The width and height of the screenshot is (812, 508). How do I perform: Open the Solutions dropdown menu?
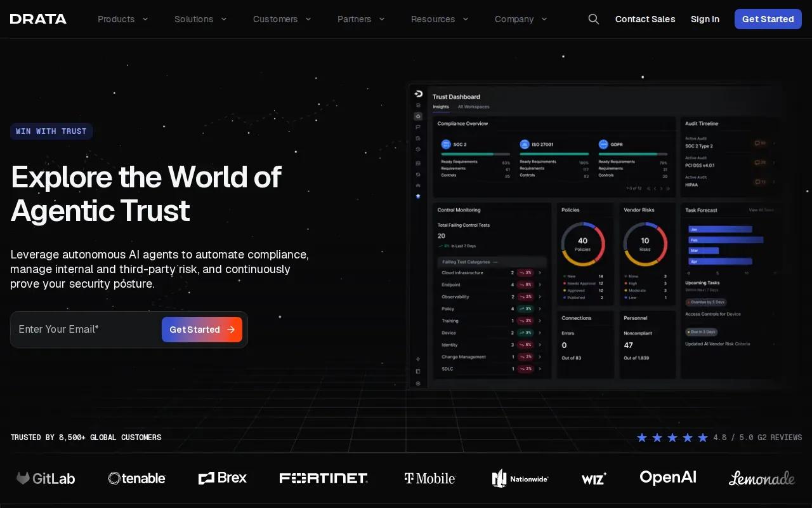(200, 19)
